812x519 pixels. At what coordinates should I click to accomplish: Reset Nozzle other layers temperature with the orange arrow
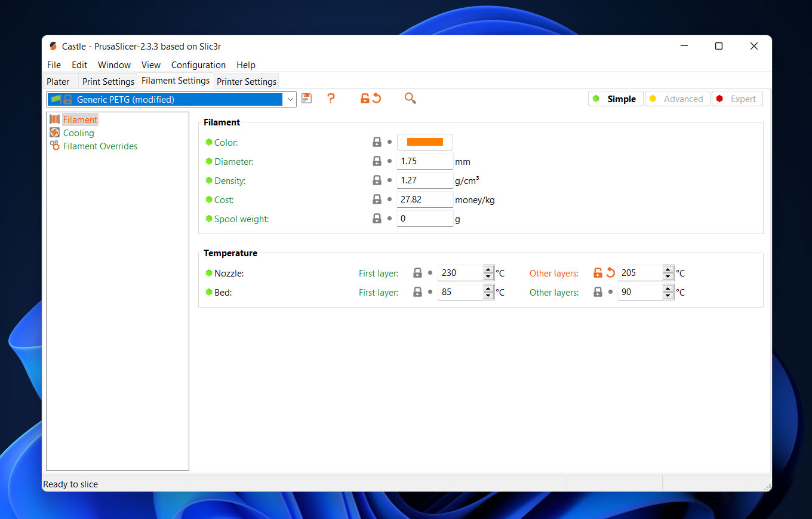tap(610, 273)
